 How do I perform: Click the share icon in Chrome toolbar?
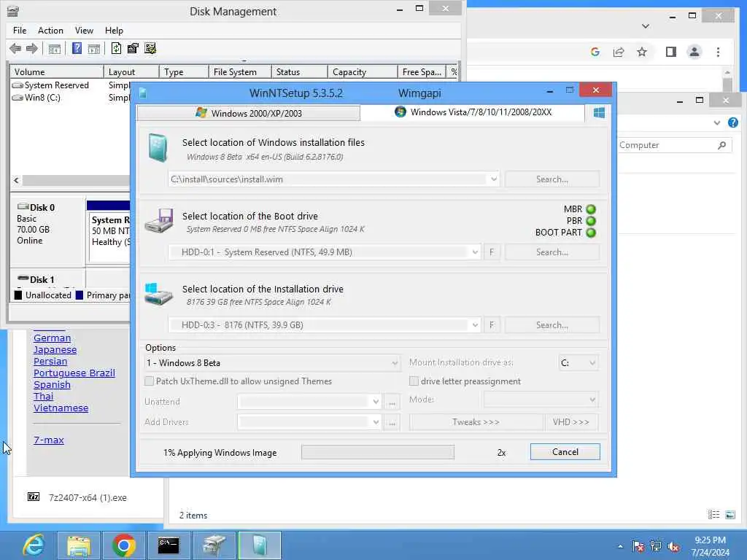(x=619, y=52)
